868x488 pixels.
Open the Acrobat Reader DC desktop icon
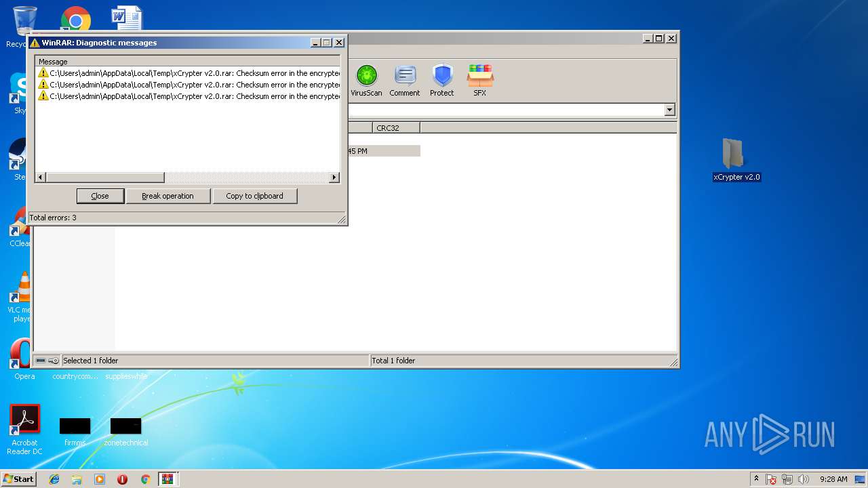[x=25, y=430]
